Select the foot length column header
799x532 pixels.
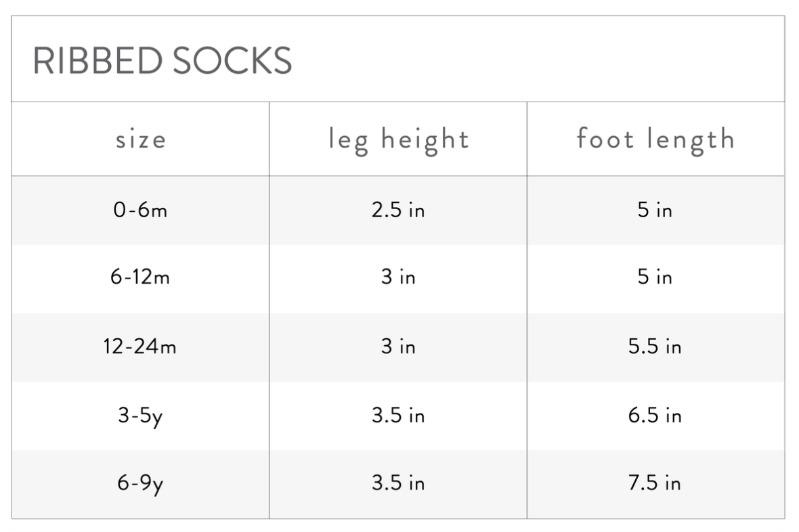656,139
